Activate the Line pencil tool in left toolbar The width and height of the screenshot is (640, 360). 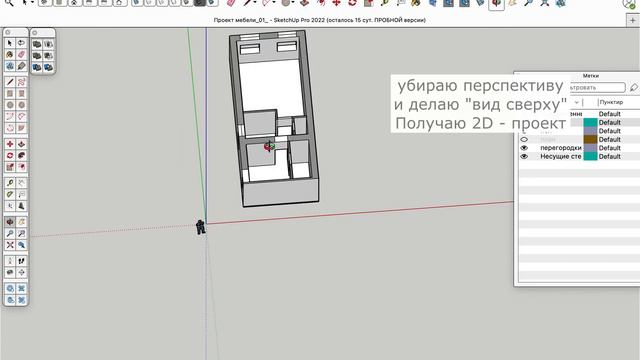tap(10, 82)
